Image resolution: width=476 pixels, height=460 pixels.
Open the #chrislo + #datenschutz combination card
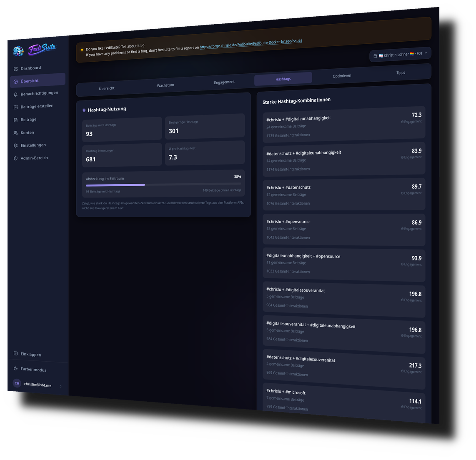(343, 195)
